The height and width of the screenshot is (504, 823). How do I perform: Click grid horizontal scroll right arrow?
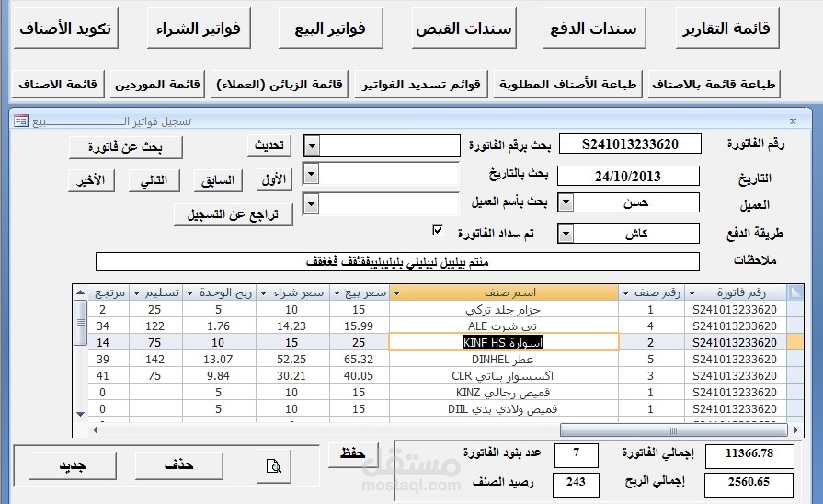(x=795, y=430)
